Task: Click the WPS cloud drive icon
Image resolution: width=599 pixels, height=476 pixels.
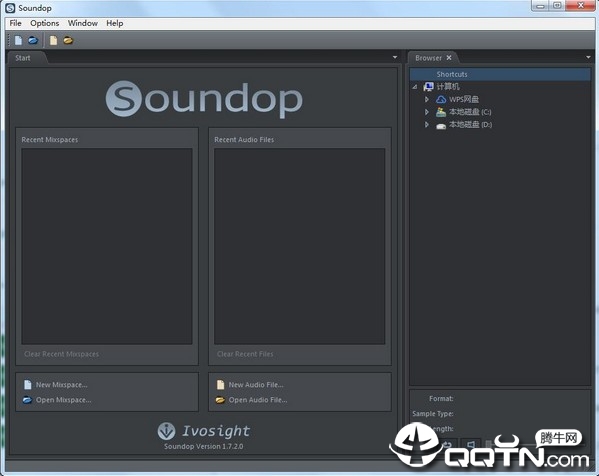Action: coord(441,99)
